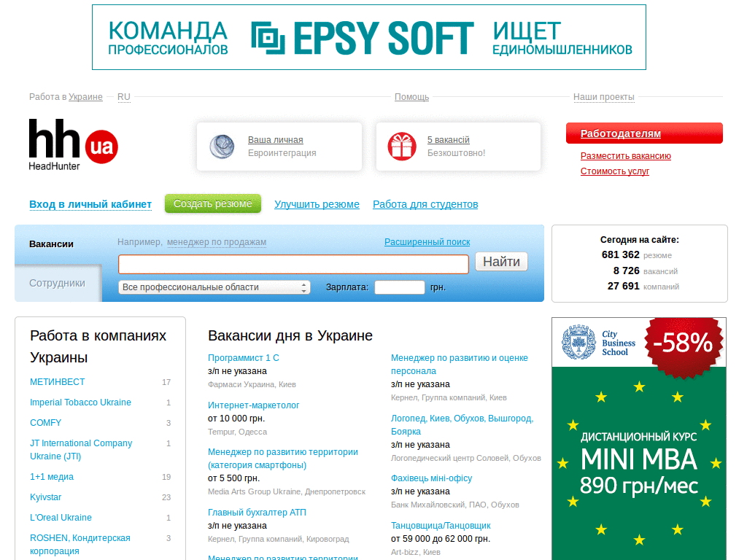Open the 5 вакансій link

449,139
